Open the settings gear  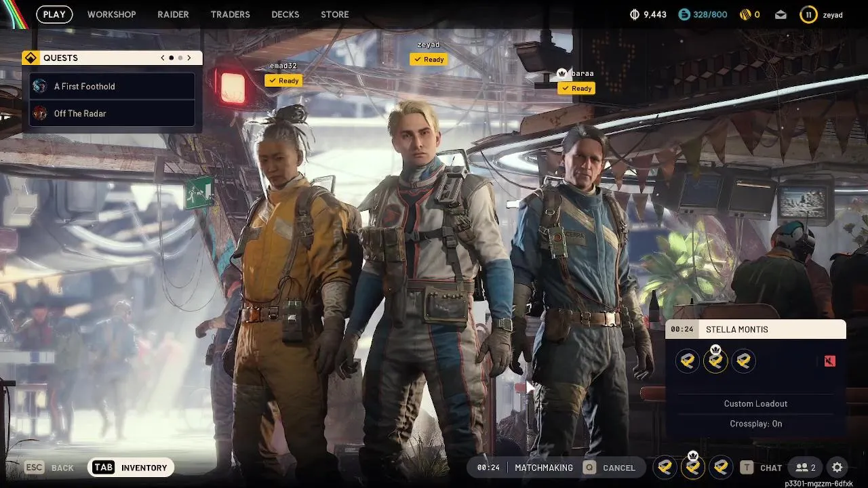[837, 468]
